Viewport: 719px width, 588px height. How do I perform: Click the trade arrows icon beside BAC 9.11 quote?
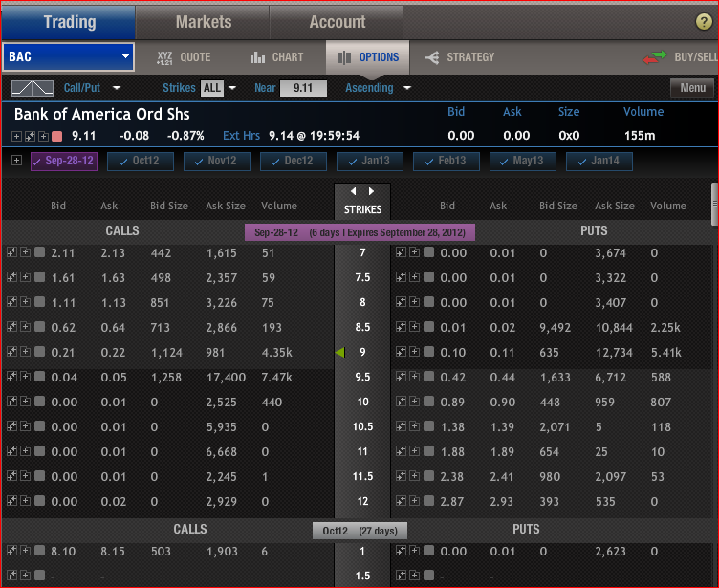pyautogui.click(x=31, y=136)
